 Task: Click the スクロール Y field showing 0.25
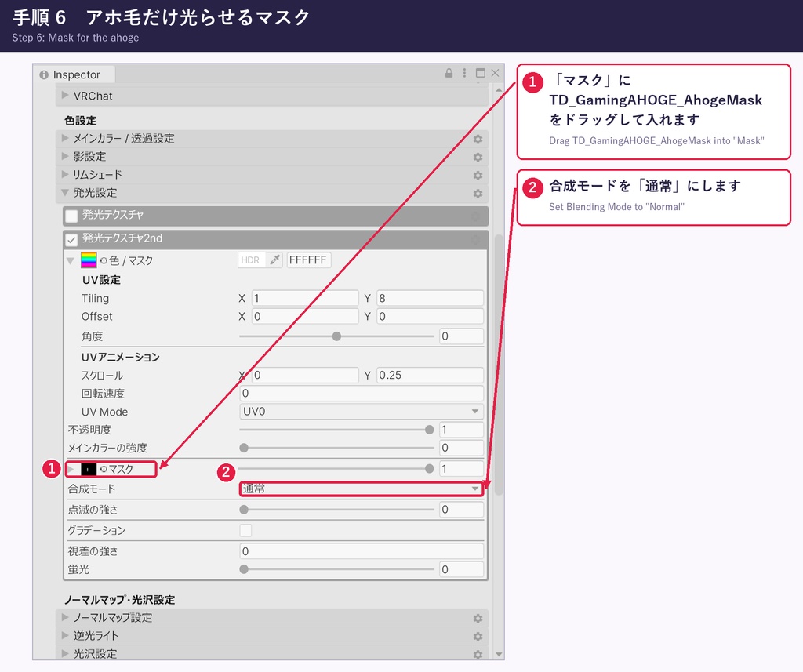pyautogui.click(x=431, y=375)
